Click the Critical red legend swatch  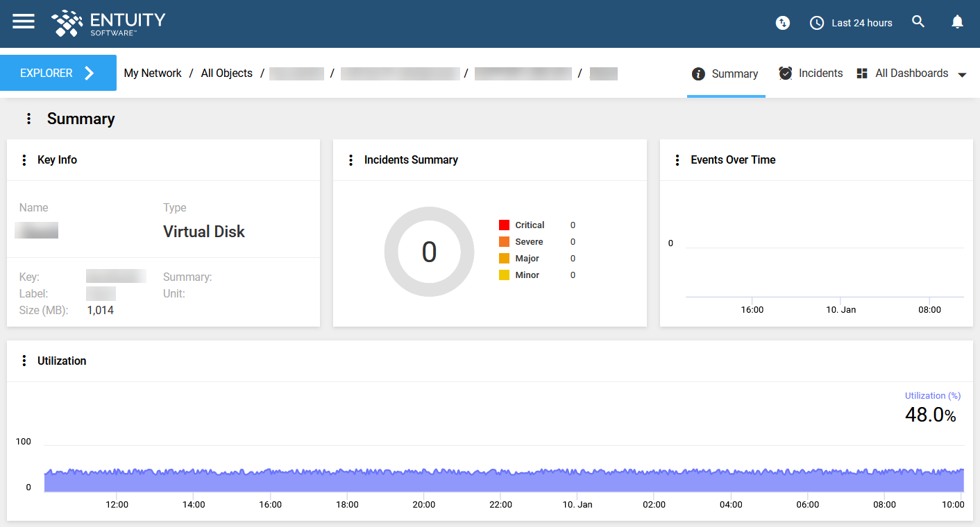click(504, 225)
